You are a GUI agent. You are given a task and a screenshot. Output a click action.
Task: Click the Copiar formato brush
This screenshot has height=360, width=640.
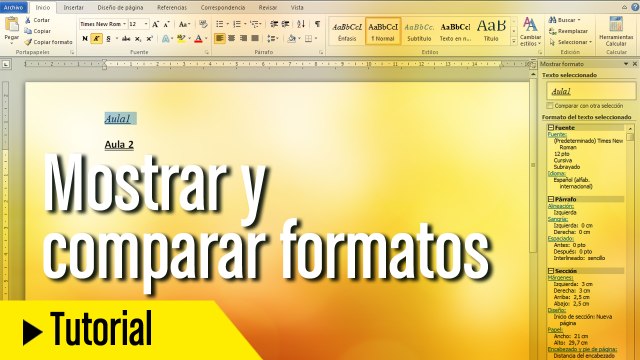28,42
